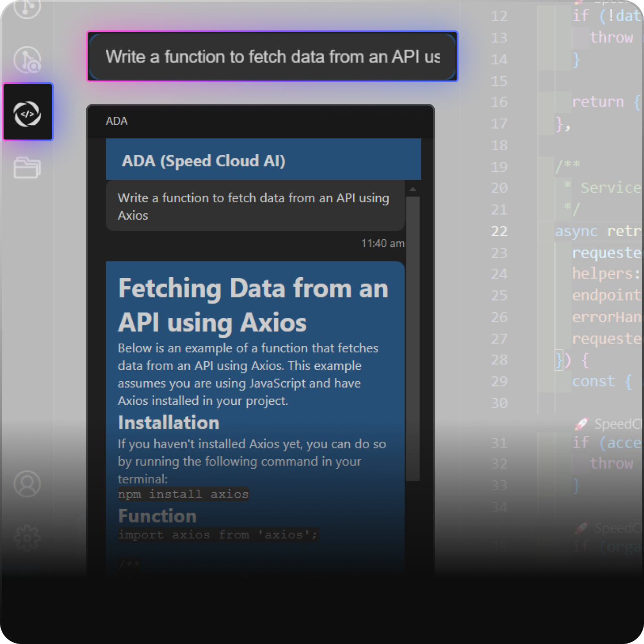Open the user account icon
This screenshot has width=644, height=644.
coord(27,483)
